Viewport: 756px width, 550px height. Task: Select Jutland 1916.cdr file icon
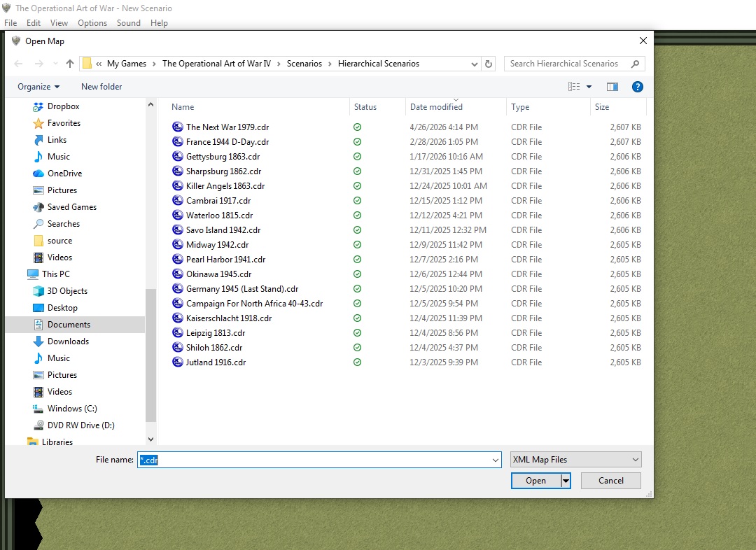[x=178, y=362]
